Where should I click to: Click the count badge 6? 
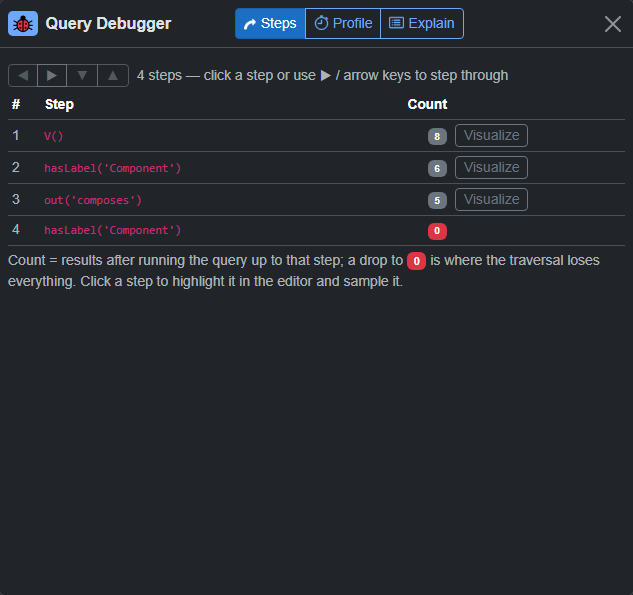(437, 168)
